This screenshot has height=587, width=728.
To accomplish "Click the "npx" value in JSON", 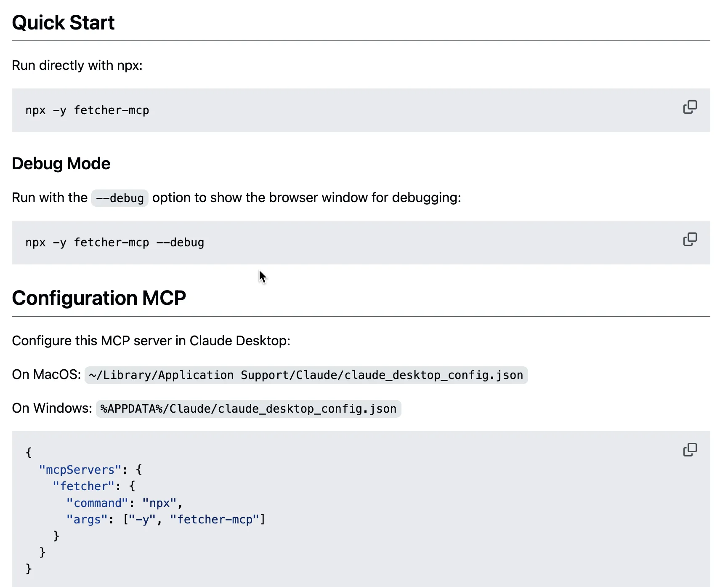I will pyautogui.click(x=159, y=503).
